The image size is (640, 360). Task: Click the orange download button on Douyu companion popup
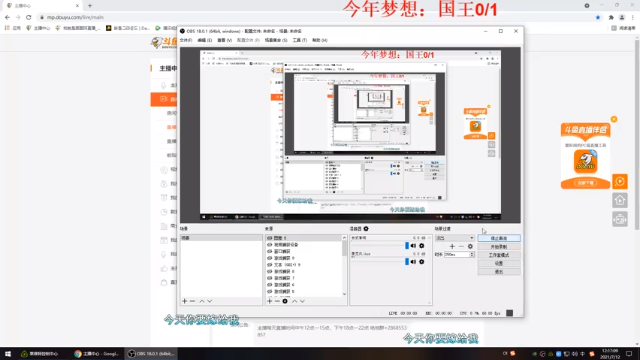click(x=586, y=183)
